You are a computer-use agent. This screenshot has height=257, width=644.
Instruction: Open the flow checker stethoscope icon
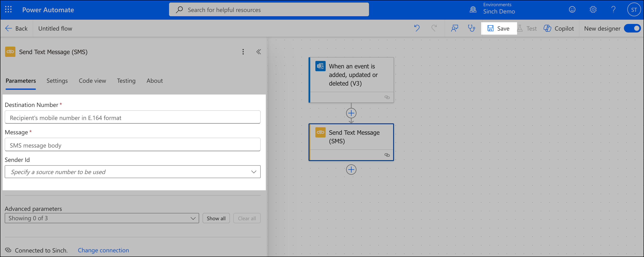[x=472, y=28]
